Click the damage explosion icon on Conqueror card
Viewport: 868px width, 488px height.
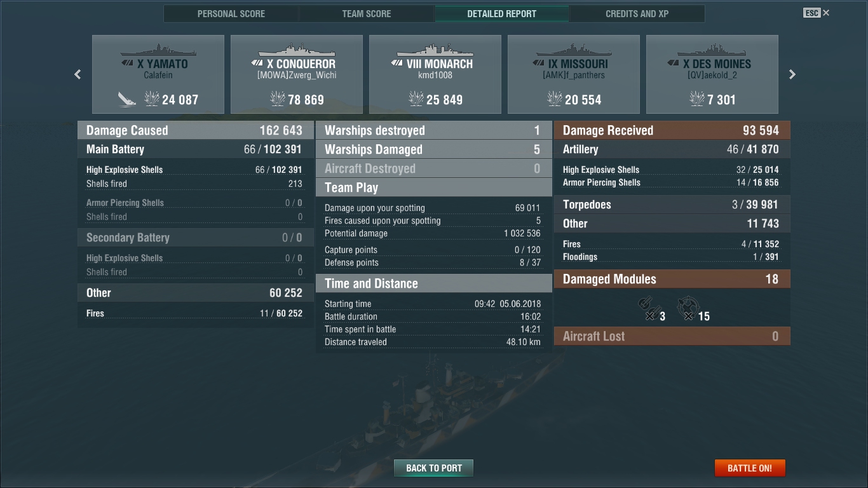[x=278, y=98]
